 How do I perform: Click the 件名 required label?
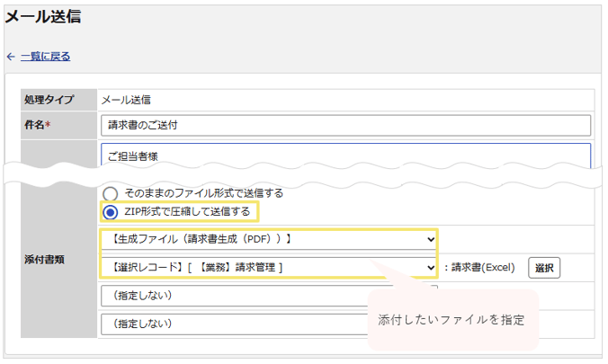(x=38, y=125)
